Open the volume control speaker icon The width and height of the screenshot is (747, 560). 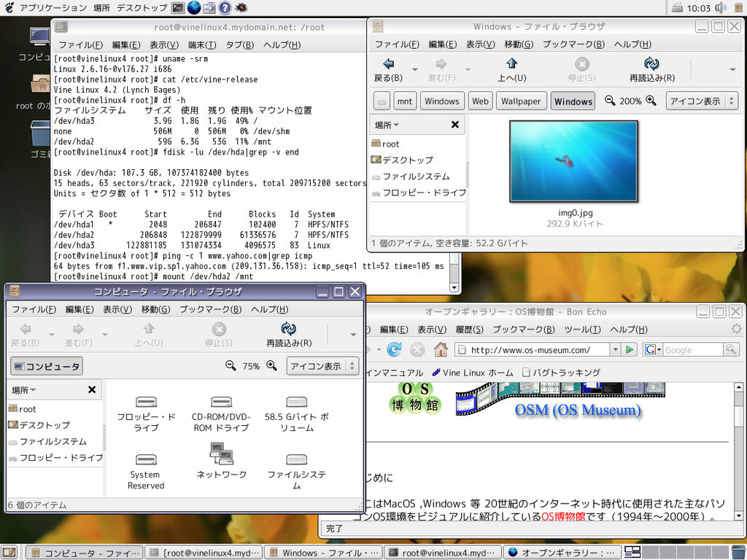(721, 7)
